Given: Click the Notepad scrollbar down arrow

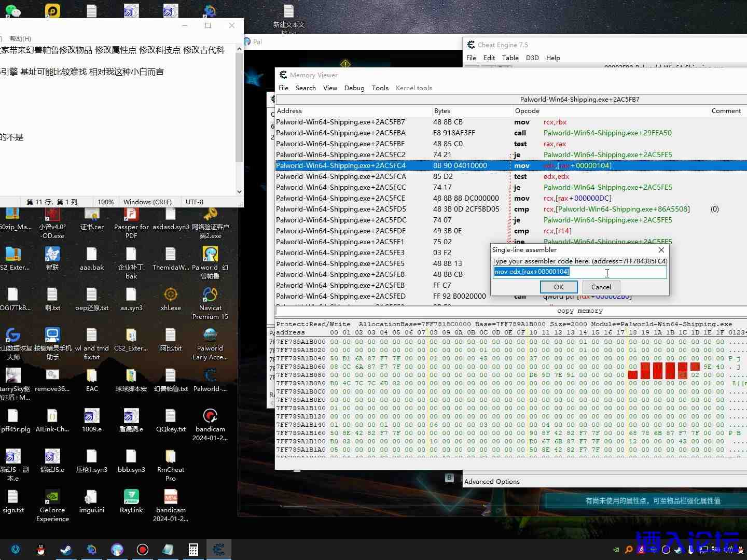Looking at the screenshot, I should click(x=239, y=191).
